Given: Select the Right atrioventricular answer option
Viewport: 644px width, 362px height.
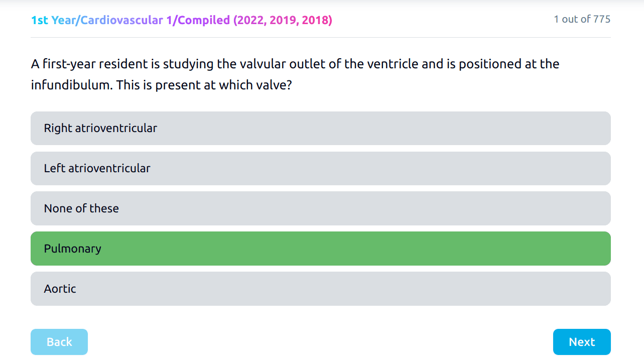Looking at the screenshot, I should 320,128.
